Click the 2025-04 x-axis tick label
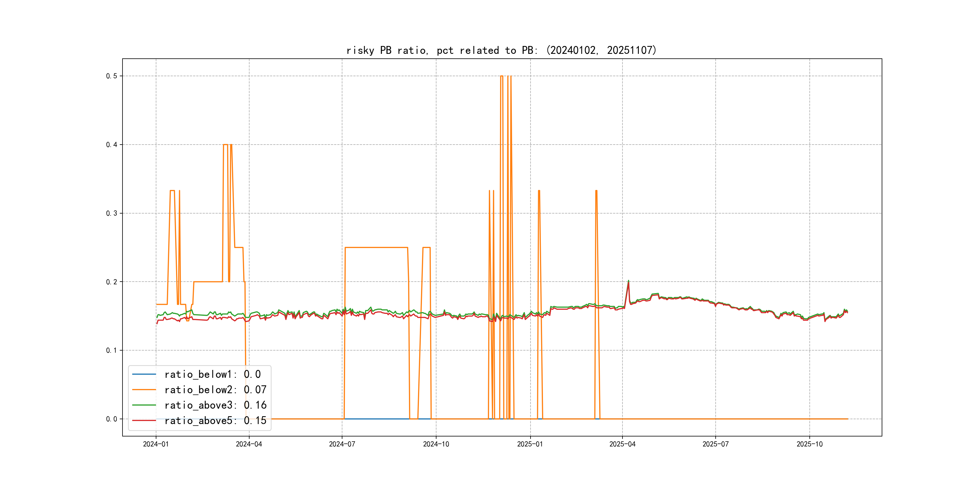Screen dimensions: 980x490 (x=622, y=444)
